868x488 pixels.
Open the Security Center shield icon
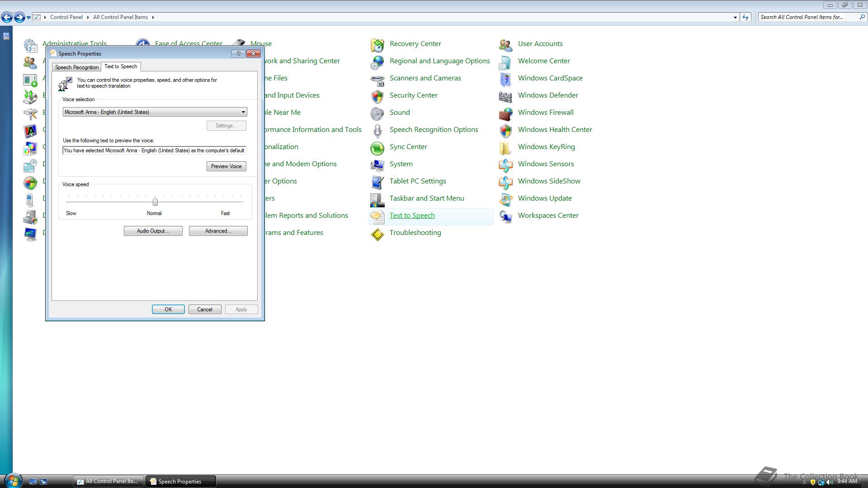377,96
